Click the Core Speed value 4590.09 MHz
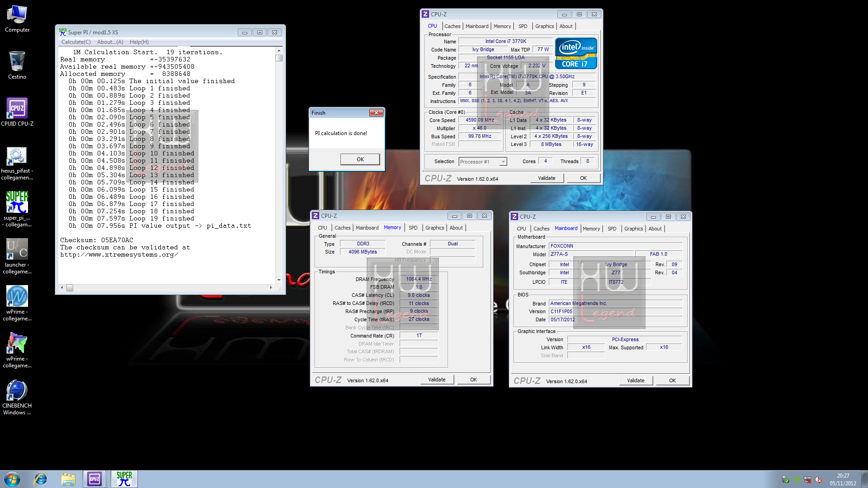The height and width of the screenshot is (488, 868). tap(480, 120)
